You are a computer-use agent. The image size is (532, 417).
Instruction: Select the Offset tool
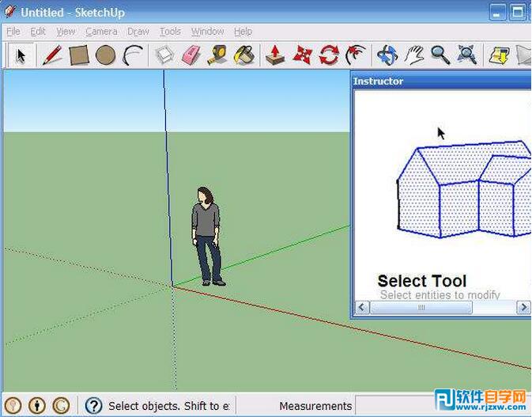pyautogui.click(x=355, y=55)
